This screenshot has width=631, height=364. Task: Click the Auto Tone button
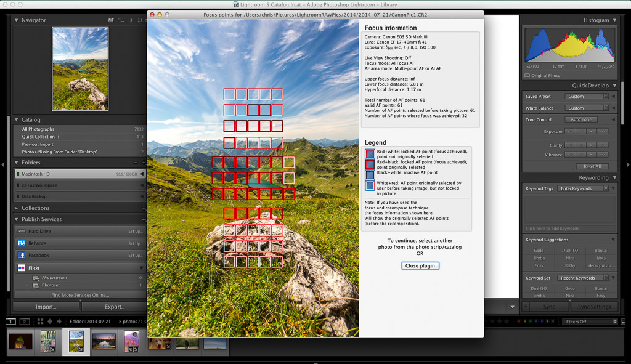(x=581, y=119)
